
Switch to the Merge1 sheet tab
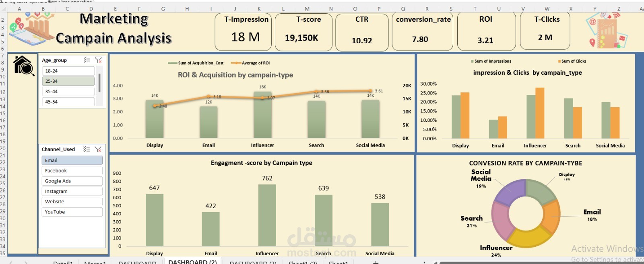pyautogui.click(x=95, y=262)
